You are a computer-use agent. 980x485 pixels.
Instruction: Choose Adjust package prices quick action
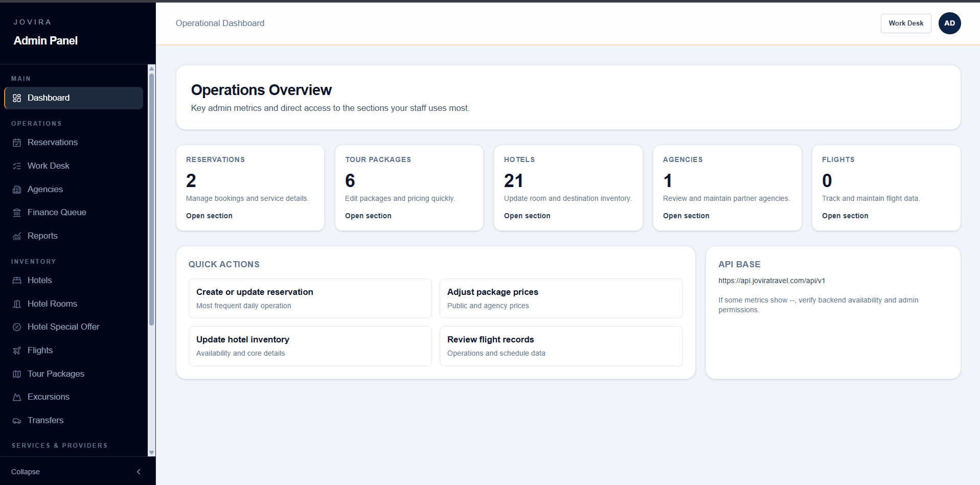point(561,298)
